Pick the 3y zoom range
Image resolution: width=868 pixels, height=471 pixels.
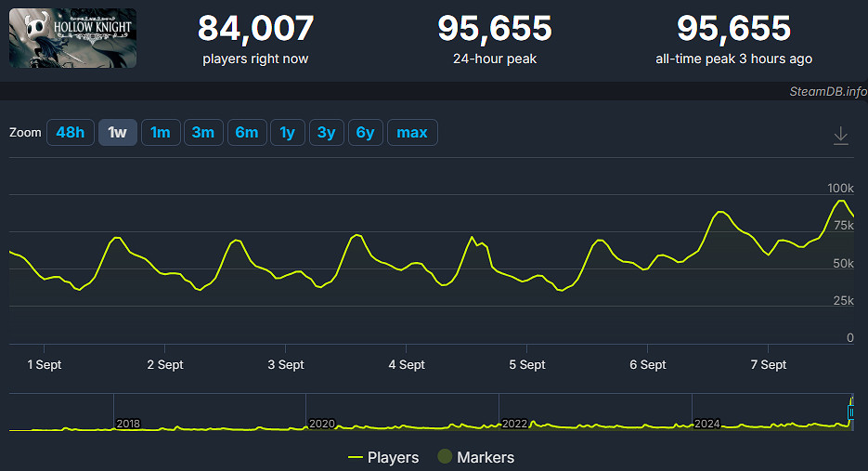coord(327,133)
